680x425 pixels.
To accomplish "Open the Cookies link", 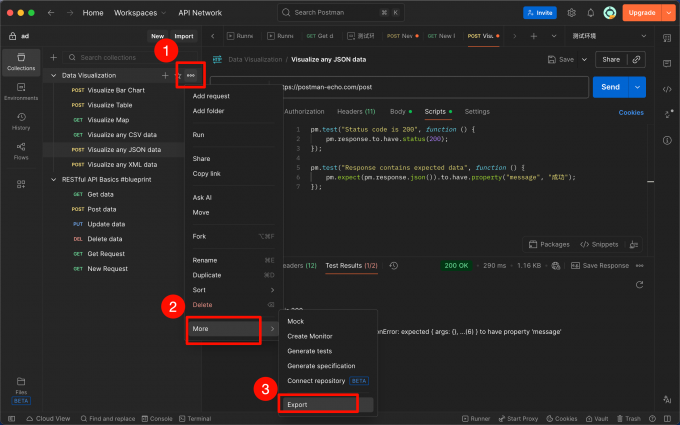I will (x=631, y=112).
